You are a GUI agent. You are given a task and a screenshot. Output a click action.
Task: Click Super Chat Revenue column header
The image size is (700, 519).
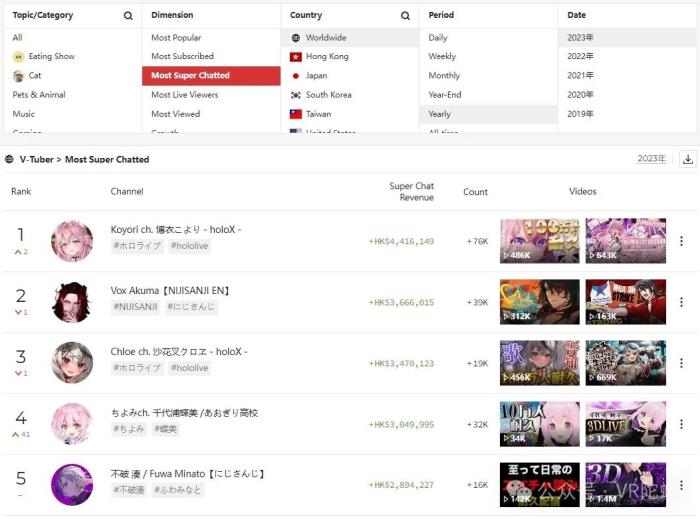coord(411,191)
